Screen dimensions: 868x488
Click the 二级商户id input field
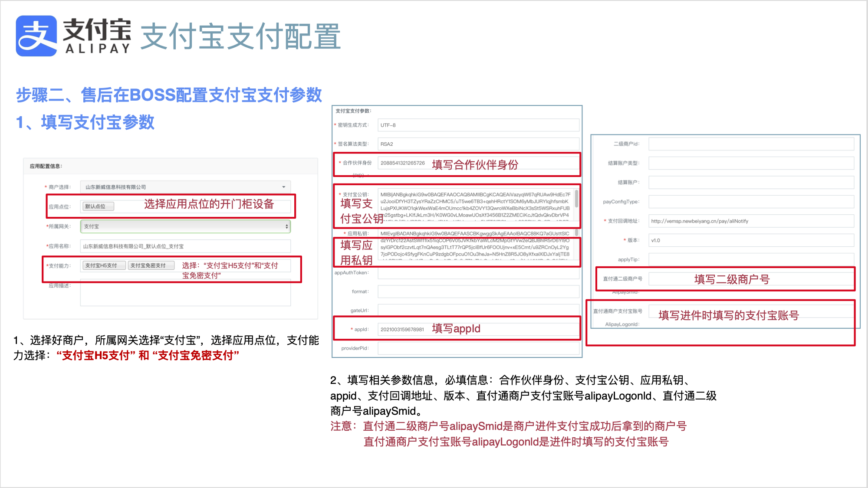pos(751,144)
